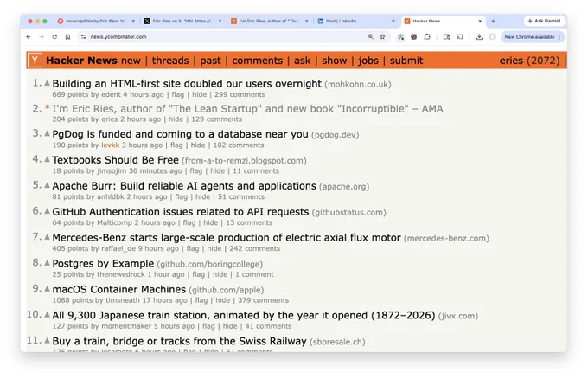
Task: Close the Hacker News tab
Action: pyautogui.click(x=480, y=22)
